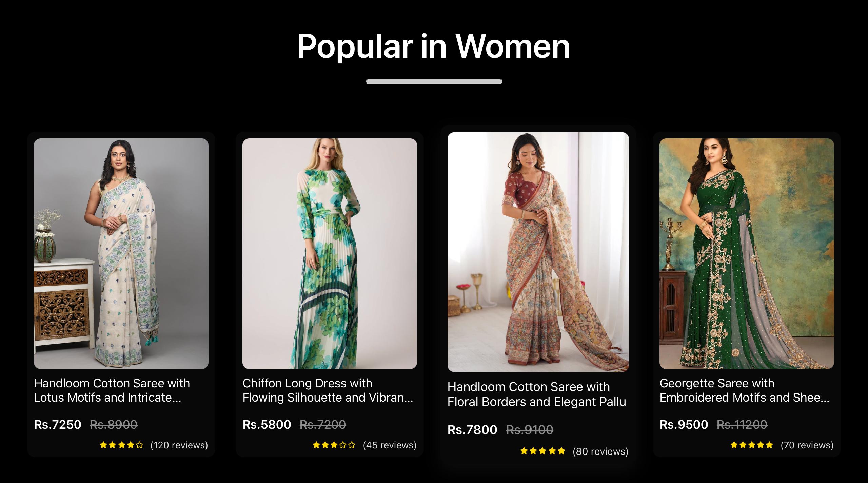Click the star rating next to 70 reviews

pyautogui.click(x=752, y=445)
